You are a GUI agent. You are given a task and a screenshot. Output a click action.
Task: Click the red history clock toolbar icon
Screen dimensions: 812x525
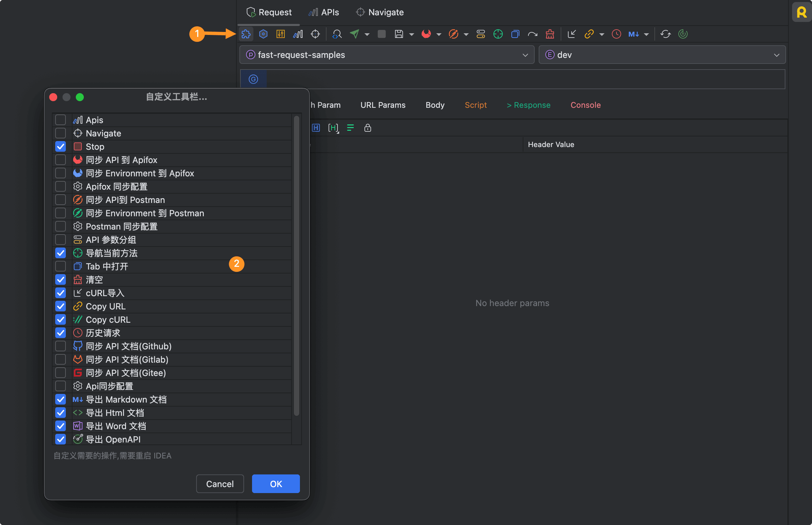coord(616,34)
